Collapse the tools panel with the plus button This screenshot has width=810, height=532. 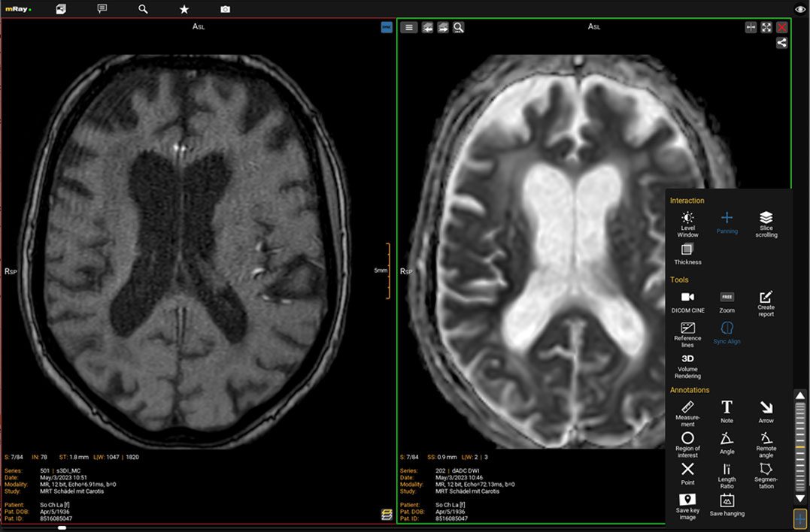click(x=800, y=518)
